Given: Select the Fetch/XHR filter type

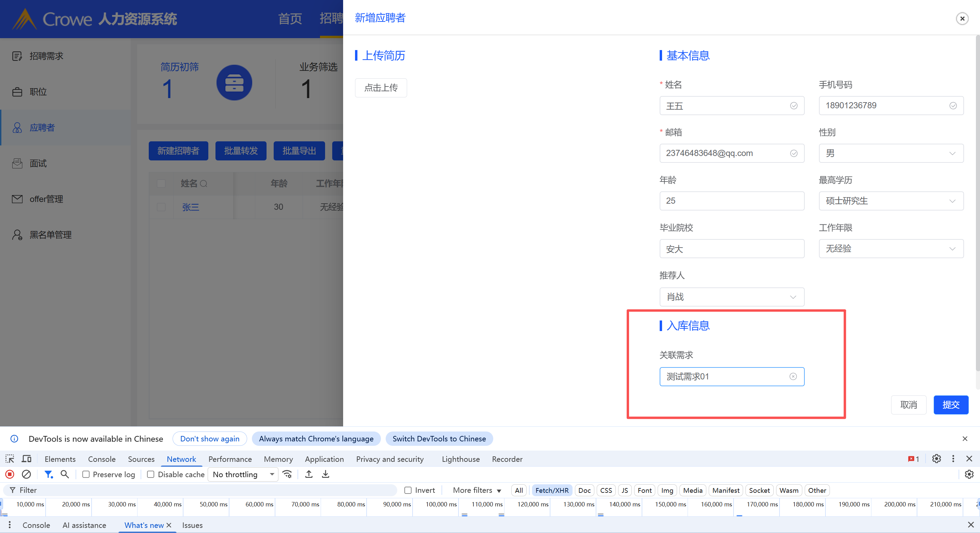Looking at the screenshot, I should (552, 490).
